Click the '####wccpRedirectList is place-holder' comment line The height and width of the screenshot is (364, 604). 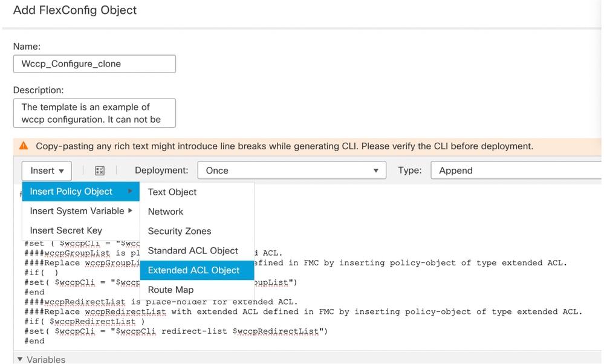pyautogui.click(x=161, y=302)
